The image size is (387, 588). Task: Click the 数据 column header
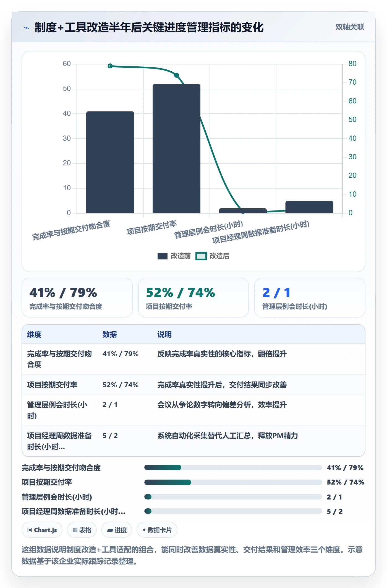[x=110, y=334]
